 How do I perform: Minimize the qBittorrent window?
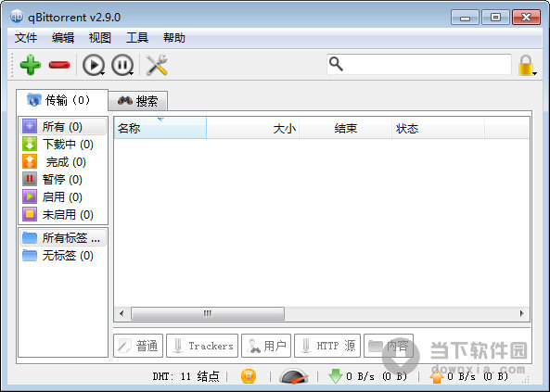pos(465,18)
